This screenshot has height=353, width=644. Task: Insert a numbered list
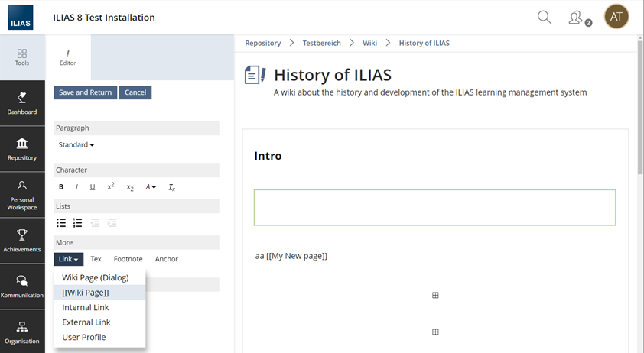point(78,223)
